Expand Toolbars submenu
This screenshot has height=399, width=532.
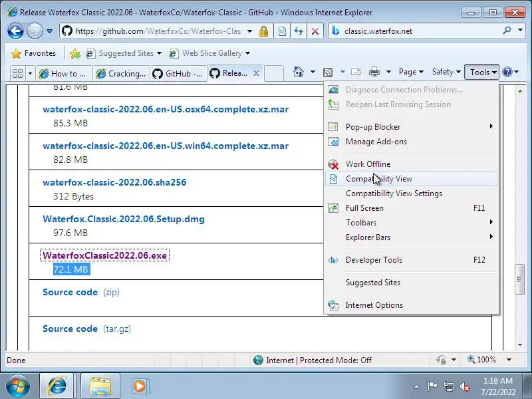pyautogui.click(x=411, y=223)
